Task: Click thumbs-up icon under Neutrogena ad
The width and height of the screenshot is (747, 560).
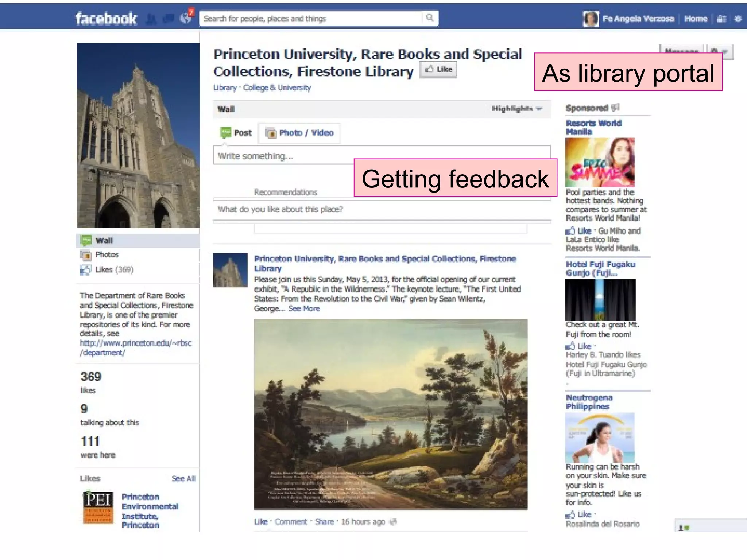Action: coord(570,514)
